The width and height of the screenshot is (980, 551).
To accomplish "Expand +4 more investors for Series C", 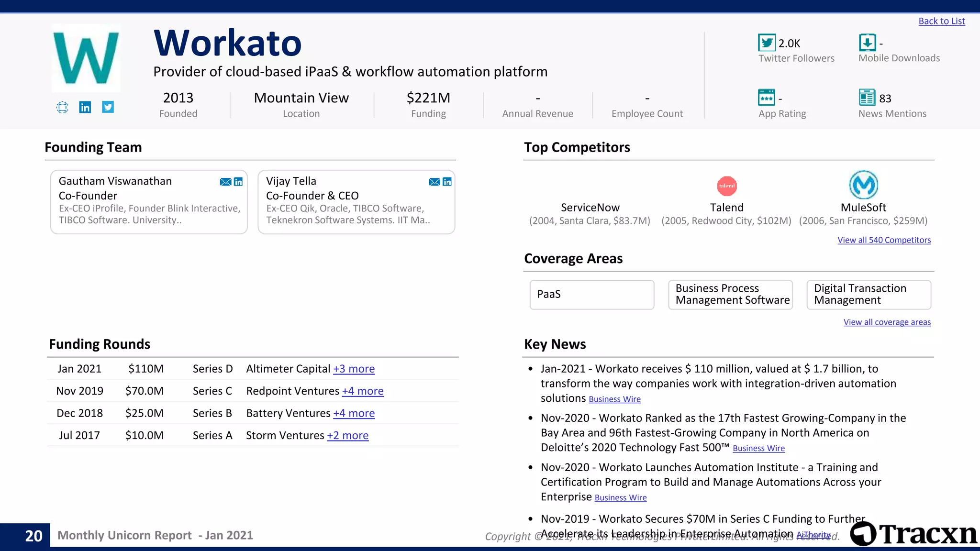I will (363, 391).
